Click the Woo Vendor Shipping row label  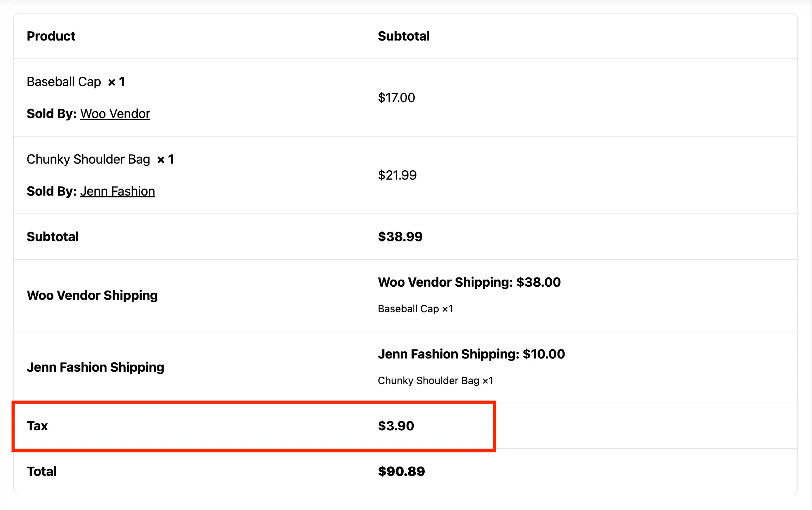click(x=92, y=295)
